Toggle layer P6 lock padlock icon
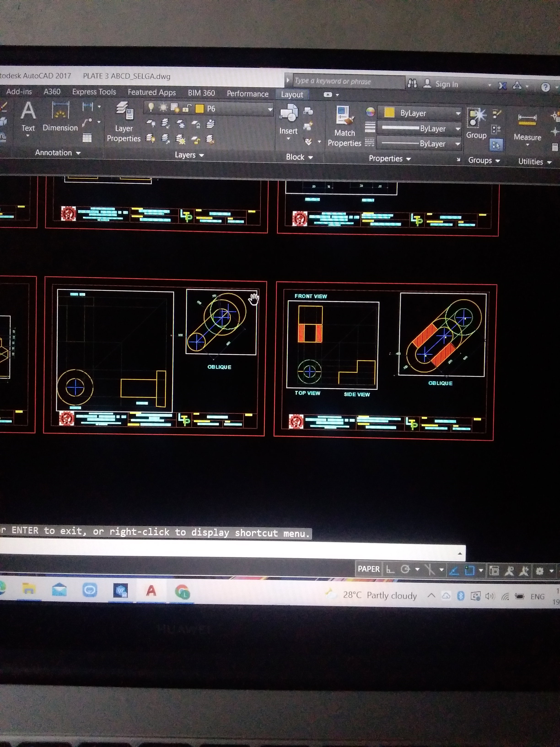 (187, 108)
